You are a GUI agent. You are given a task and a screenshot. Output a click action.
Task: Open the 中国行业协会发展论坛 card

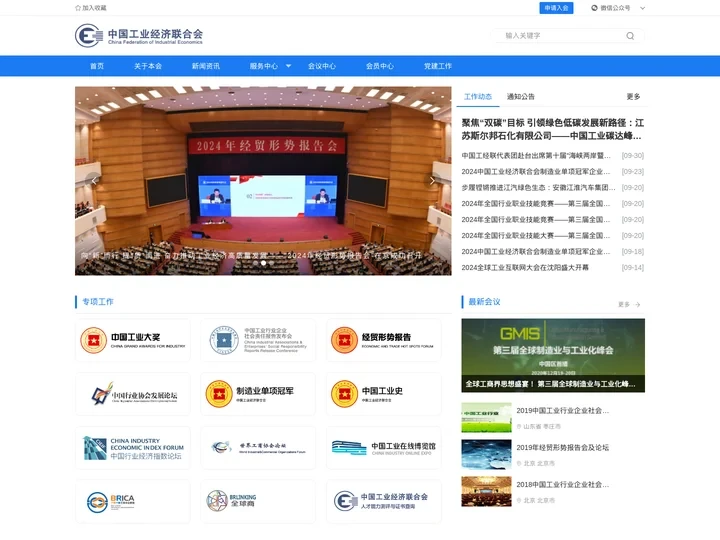tap(133, 394)
